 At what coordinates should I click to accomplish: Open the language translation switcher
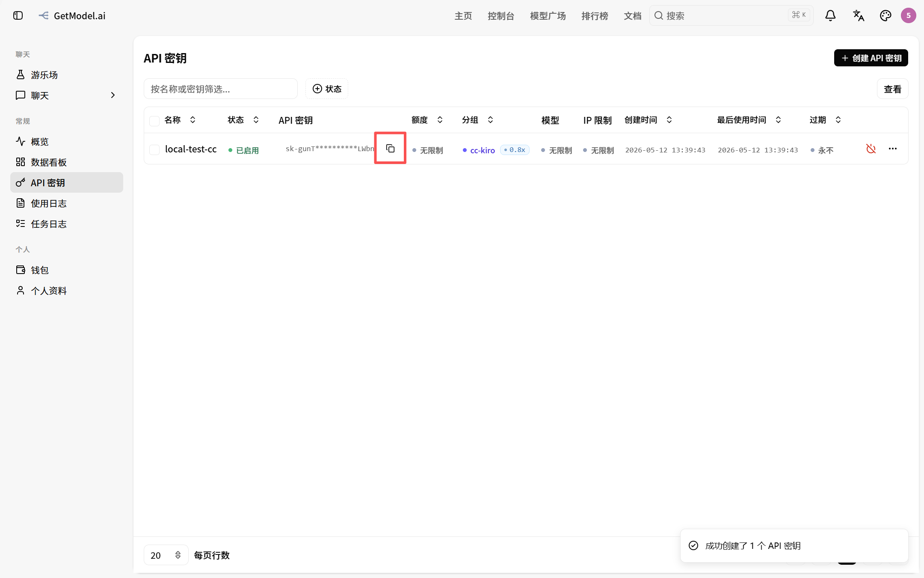pos(858,16)
